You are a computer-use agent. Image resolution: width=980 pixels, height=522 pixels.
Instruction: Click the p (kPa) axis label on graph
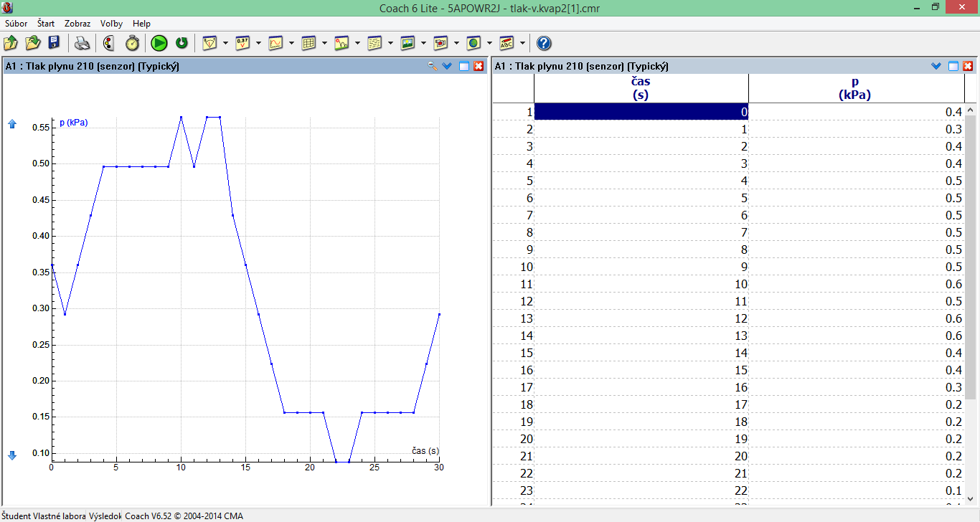click(74, 123)
